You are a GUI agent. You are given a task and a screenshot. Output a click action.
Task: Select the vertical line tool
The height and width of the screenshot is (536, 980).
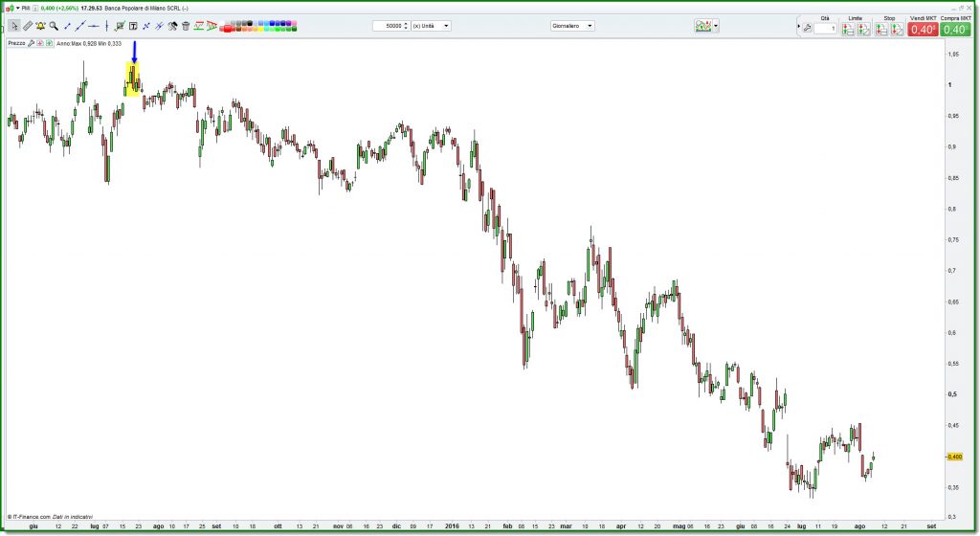tap(107, 26)
